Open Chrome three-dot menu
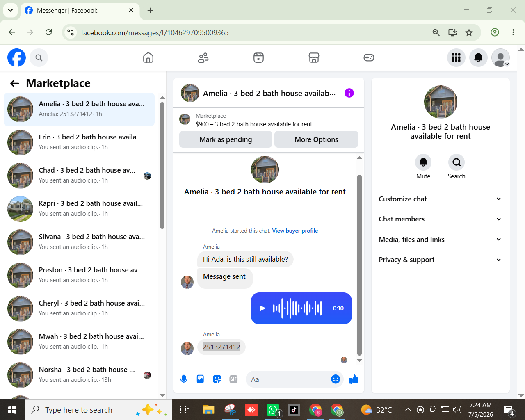Image resolution: width=525 pixels, height=420 pixels. [x=513, y=32]
